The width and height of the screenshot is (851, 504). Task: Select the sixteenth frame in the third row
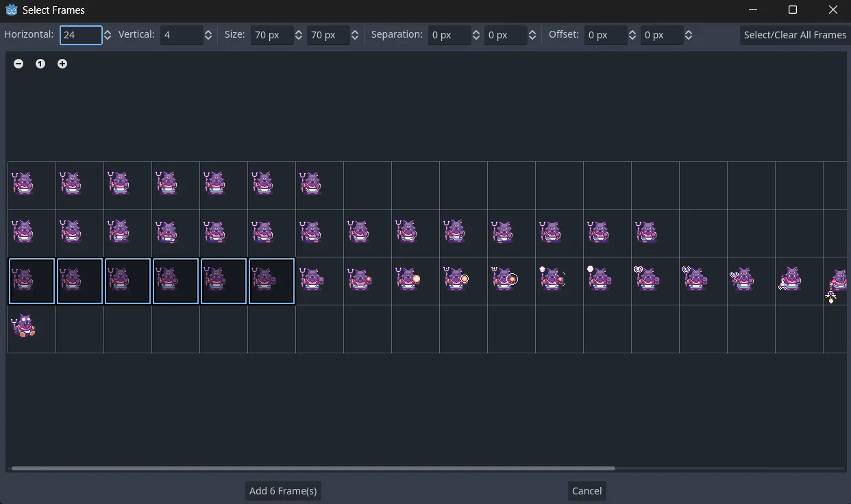coord(752,281)
